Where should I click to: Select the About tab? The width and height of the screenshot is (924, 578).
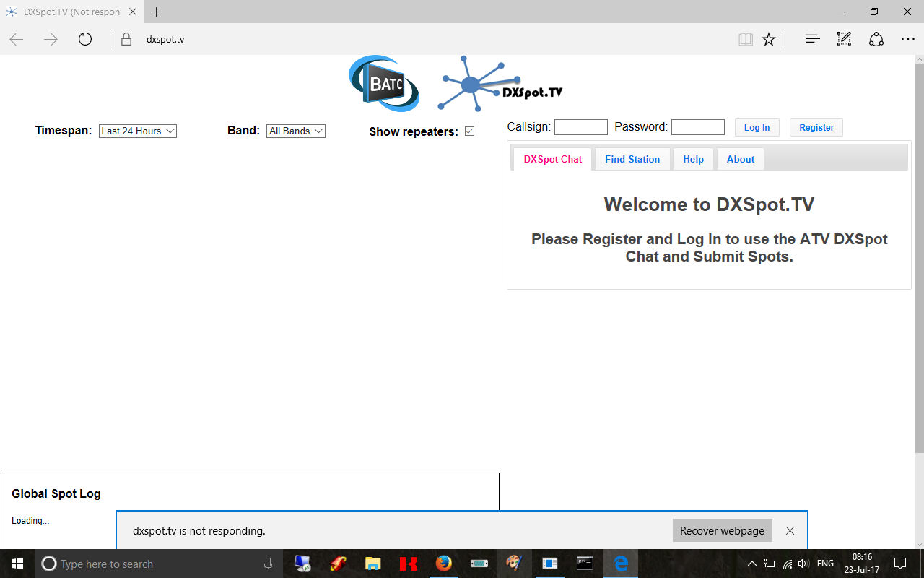740,159
